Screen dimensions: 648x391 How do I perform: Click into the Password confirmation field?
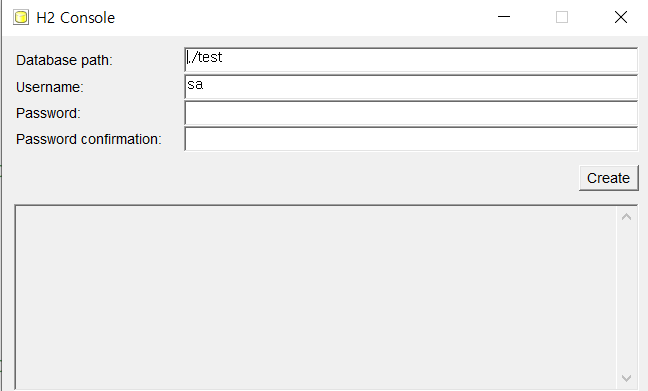click(x=411, y=139)
